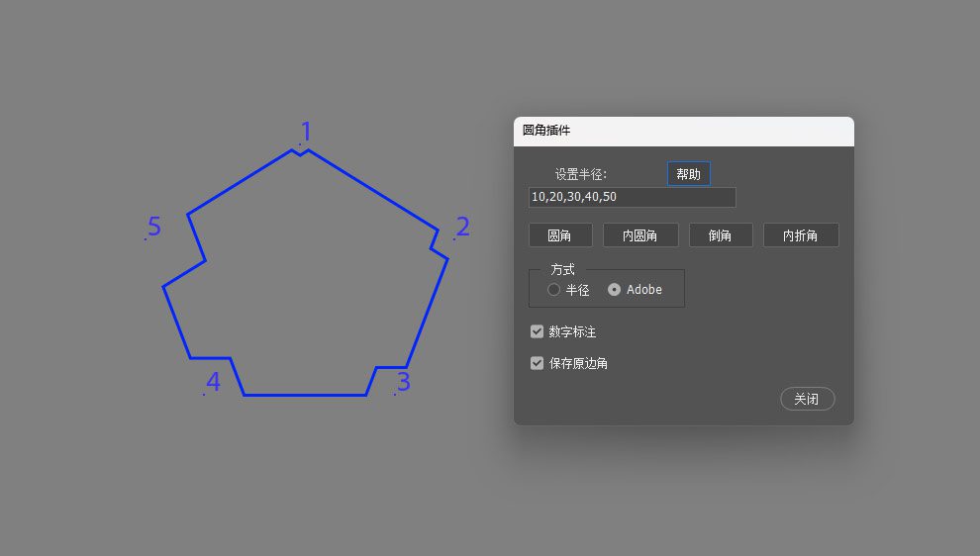980x556 pixels.
Task: Apply the 内圆角 inner rounded corner button
Action: pos(640,234)
